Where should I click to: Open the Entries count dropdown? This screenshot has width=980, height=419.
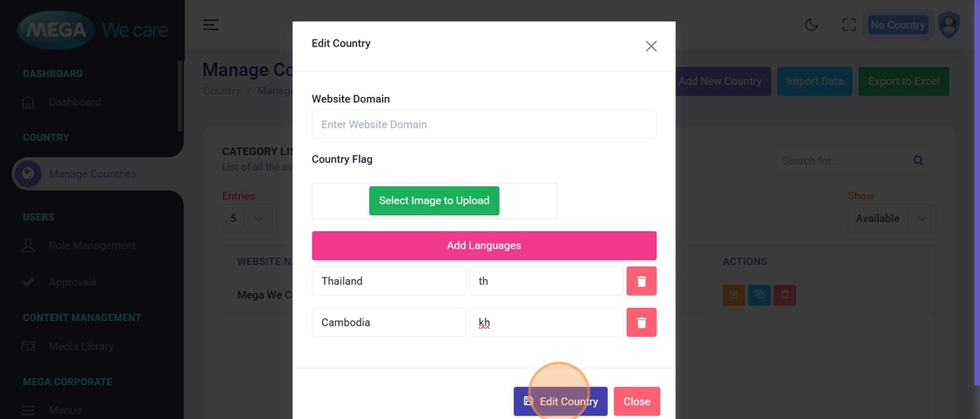click(247, 219)
